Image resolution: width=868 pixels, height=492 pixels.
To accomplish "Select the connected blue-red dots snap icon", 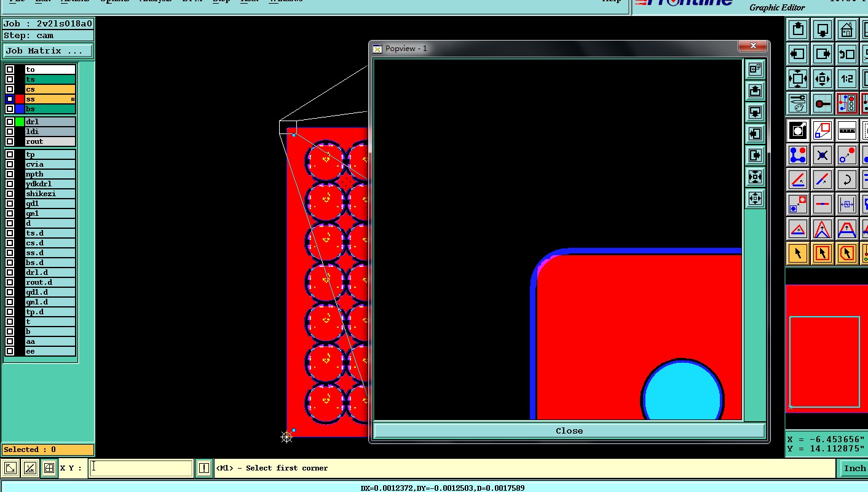I will pyautogui.click(x=798, y=155).
